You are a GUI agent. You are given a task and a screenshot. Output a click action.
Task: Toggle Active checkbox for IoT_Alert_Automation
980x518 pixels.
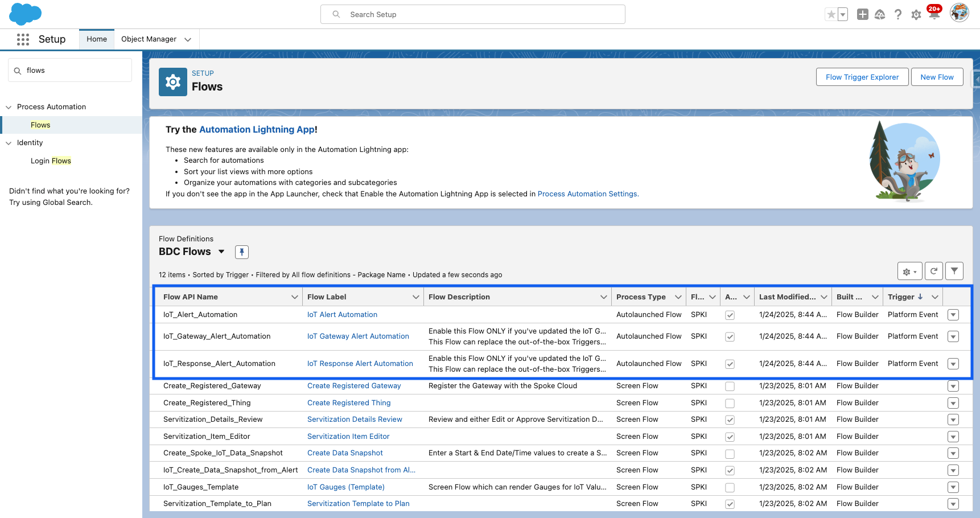point(730,315)
